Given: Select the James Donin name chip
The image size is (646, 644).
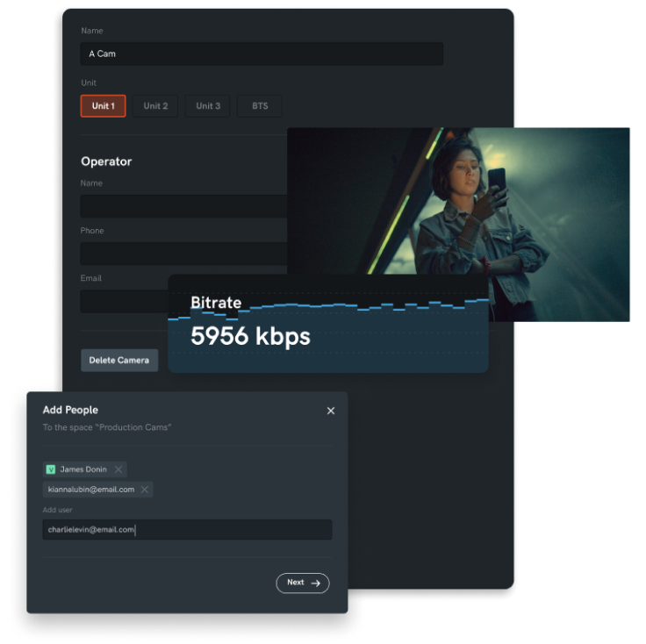Looking at the screenshot, I should pyautogui.click(x=83, y=469).
